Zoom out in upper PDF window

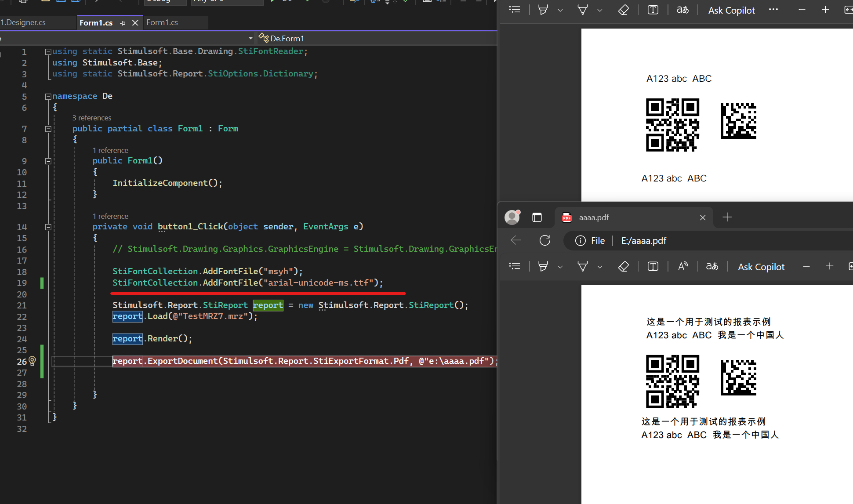coord(802,10)
